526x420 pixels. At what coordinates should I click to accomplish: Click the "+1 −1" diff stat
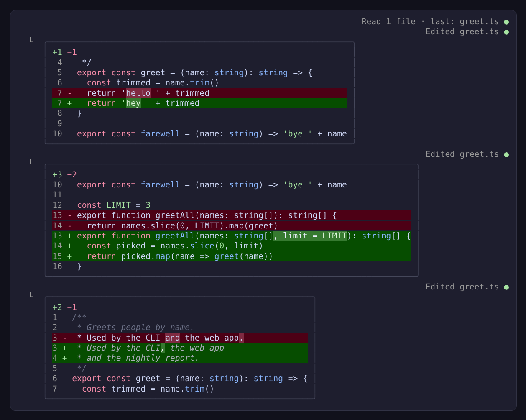click(x=64, y=52)
